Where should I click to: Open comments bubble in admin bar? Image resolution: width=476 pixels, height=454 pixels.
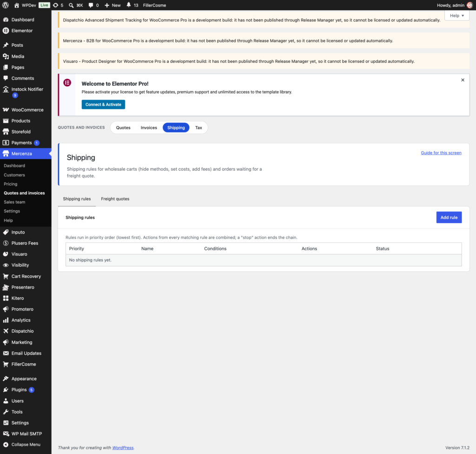click(x=91, y=5)
